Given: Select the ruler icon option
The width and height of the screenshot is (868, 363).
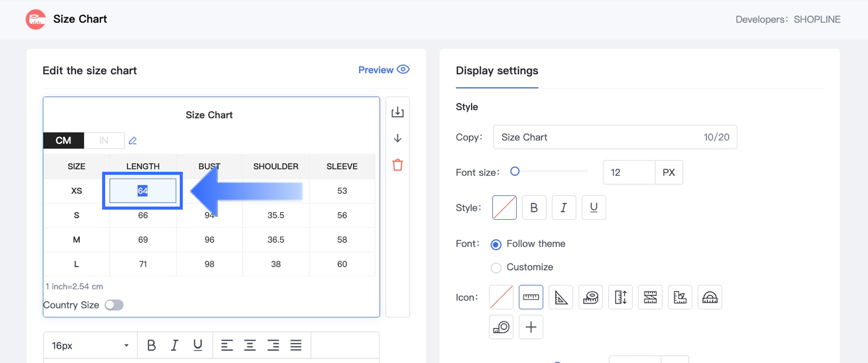Looking at the screenshot, I should (x=531, y=297).
